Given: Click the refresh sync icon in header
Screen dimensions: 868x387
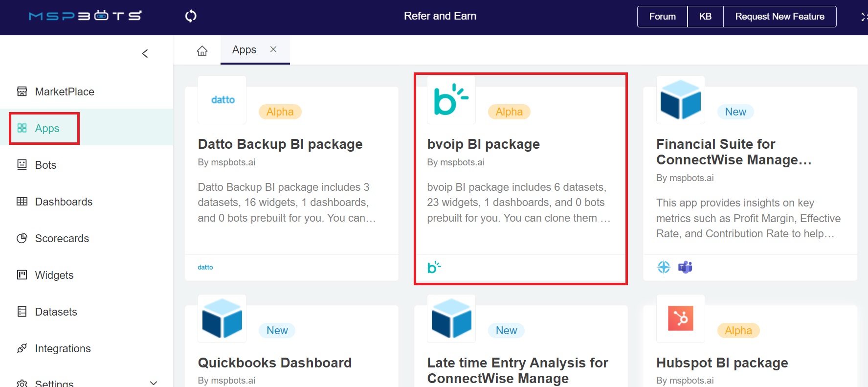Looking at the screenshot, I should [x=191, y=16].
